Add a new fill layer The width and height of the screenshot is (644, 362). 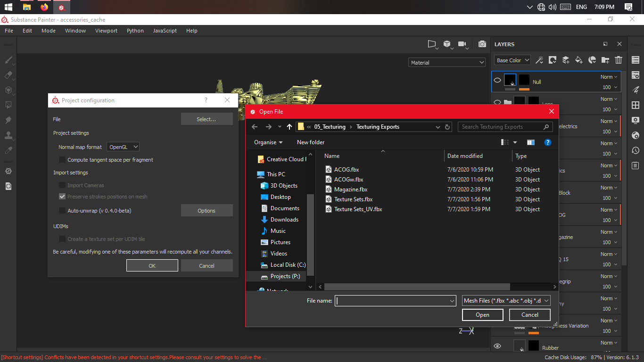579,60
